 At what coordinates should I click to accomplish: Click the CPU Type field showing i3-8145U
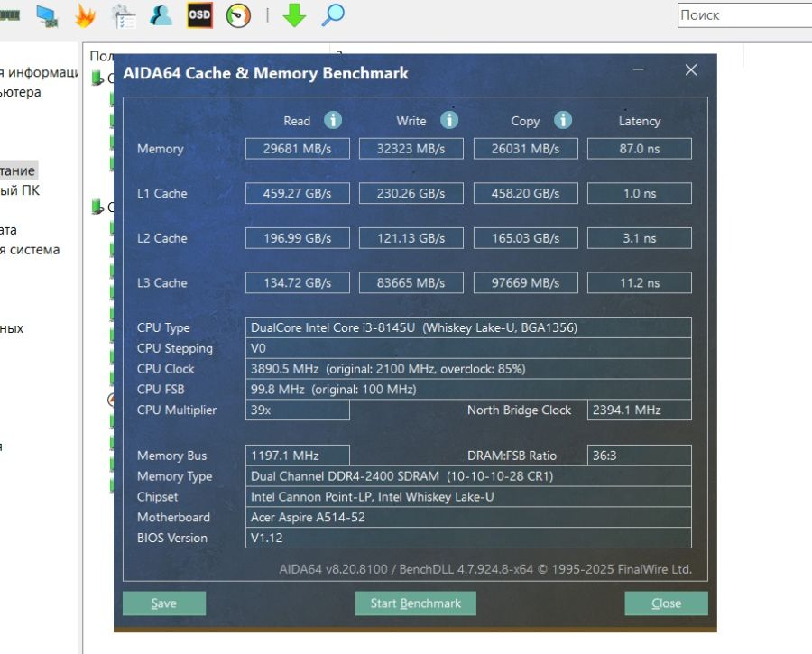pos(467,327)
